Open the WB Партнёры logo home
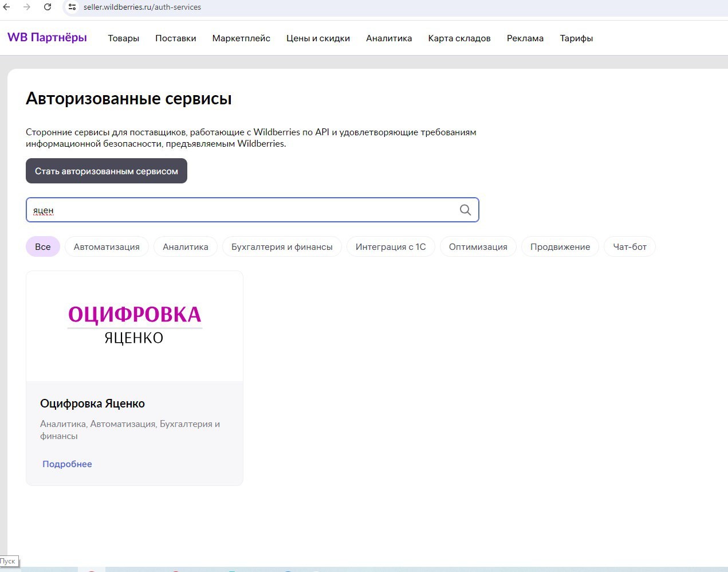Image resolution: width=728 pixels, height=572 pixels. (47, 37)
